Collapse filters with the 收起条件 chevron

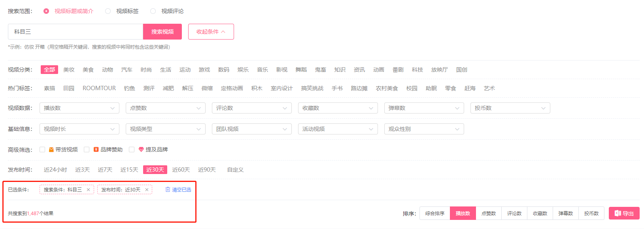(x=223, y=32)
